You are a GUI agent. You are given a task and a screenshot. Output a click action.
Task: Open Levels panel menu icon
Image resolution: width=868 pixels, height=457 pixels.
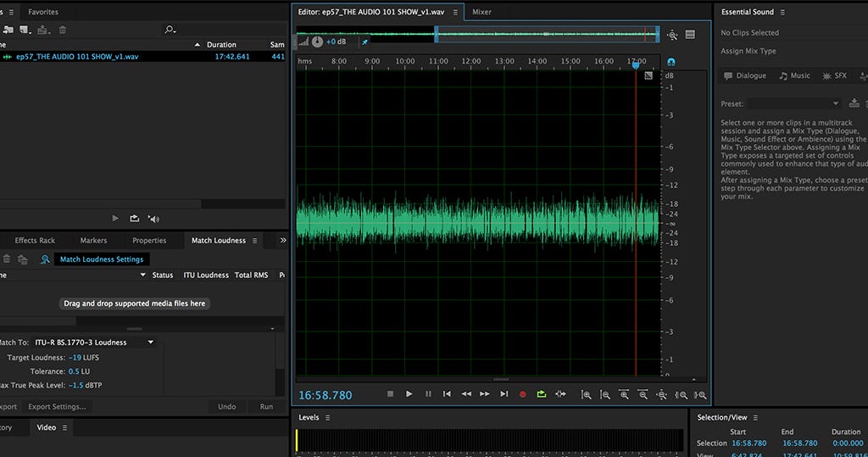point(327,418)
